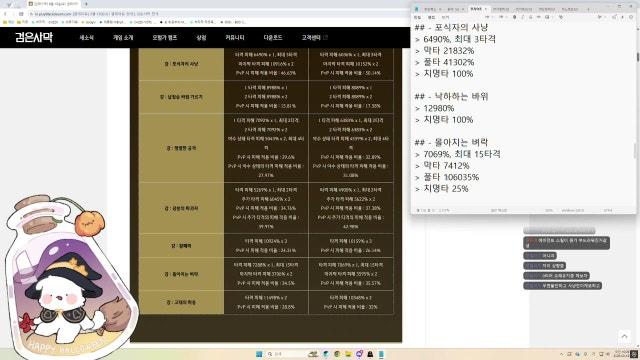Open a new browser tab
Viewport: 640px width, 360px height.
pos(86,4)
